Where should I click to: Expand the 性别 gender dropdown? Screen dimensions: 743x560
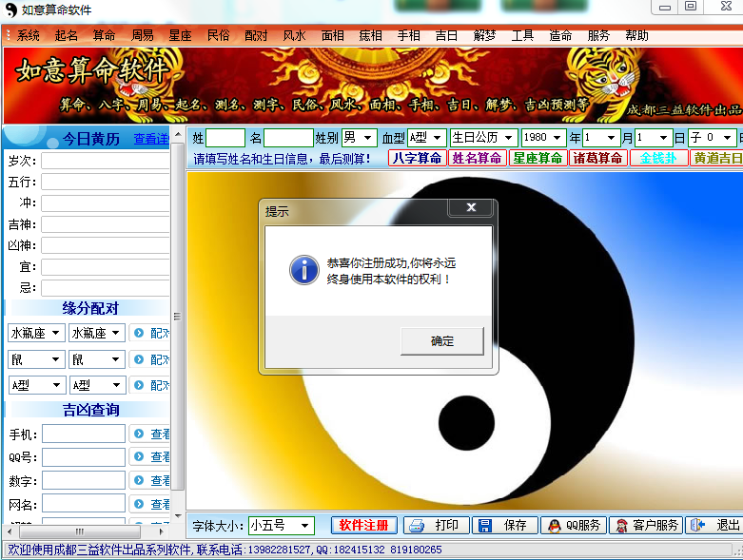pyautogui.click(x=368, y=138)
